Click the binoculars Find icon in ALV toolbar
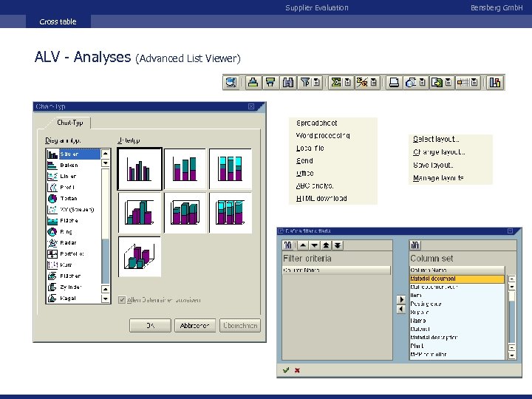Image resolution: width=532 pixels, height=399 pixels. pos(288,83)
